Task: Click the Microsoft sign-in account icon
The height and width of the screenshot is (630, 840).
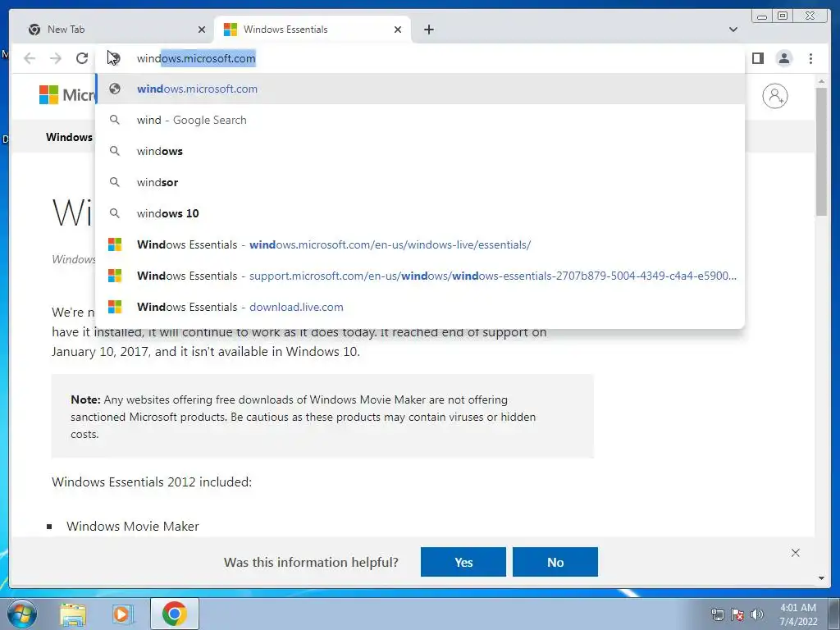Action: (x=774, y=96)
